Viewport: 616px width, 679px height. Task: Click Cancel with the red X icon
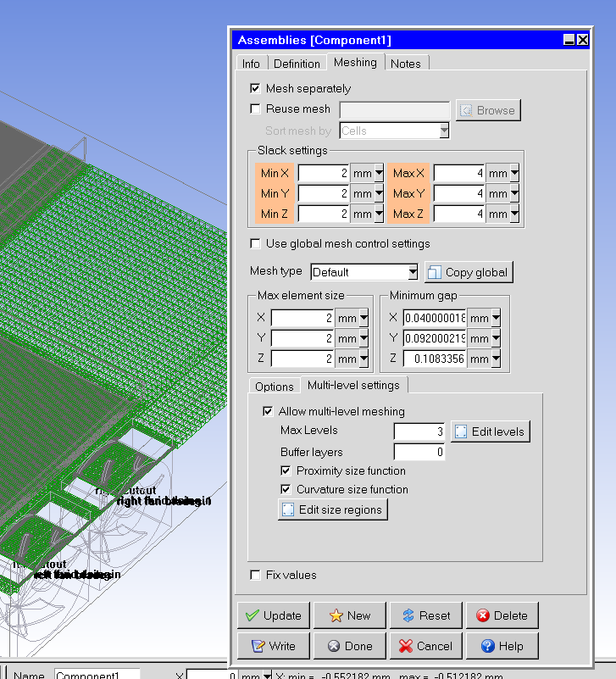tap(425, 646)
